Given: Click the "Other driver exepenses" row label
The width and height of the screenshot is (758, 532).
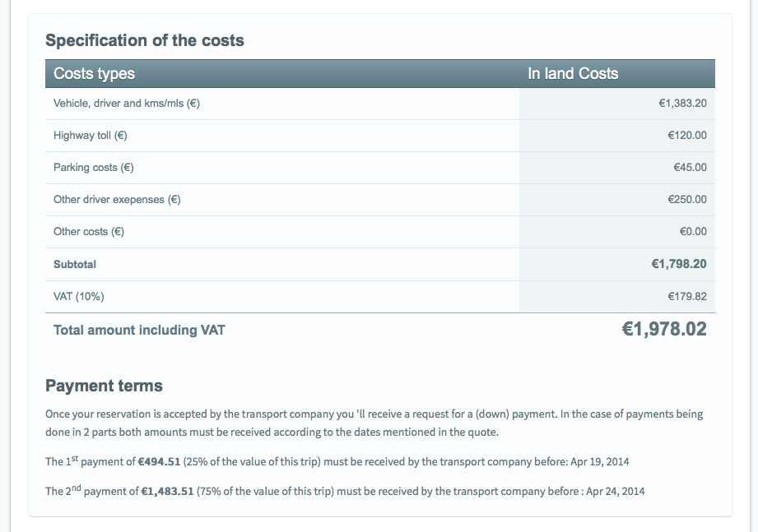Looking at the screenshot, I should 117,200.
